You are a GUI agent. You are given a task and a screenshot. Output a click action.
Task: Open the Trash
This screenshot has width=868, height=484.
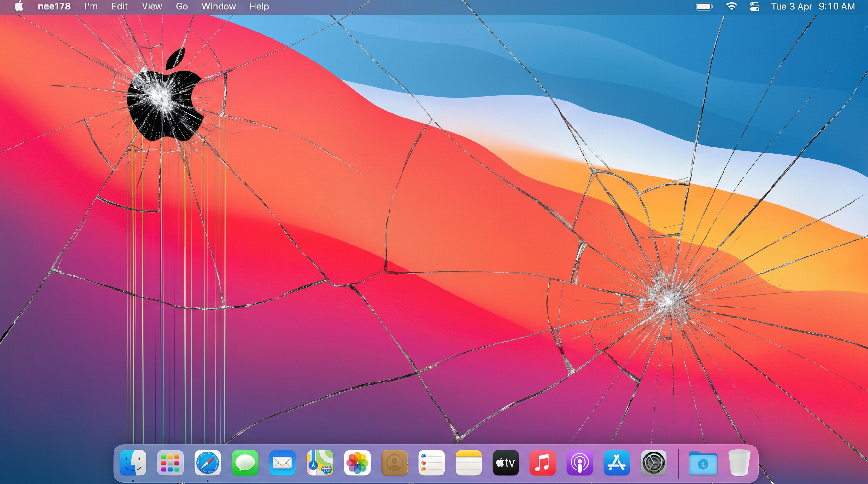tap(739, 463)
